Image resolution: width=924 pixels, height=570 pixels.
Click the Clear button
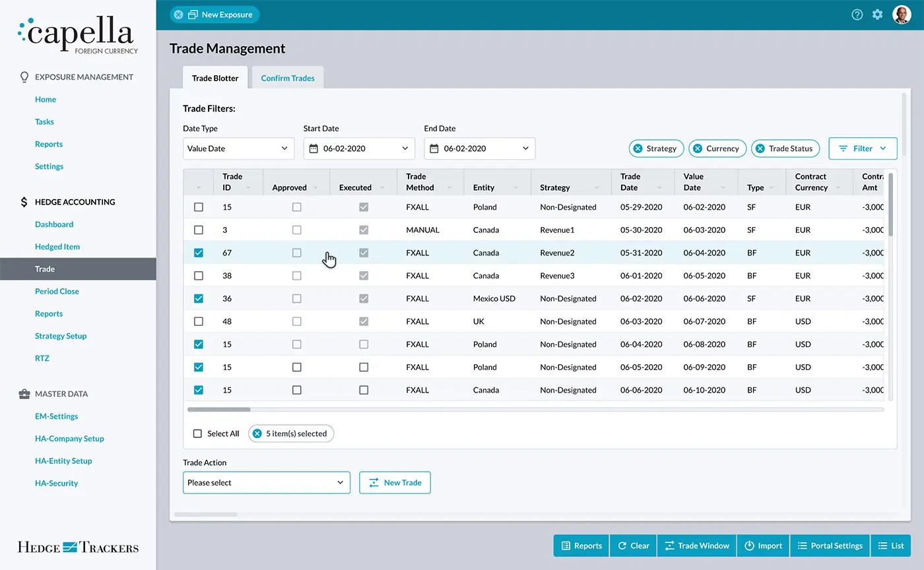(x=633, y=546)
